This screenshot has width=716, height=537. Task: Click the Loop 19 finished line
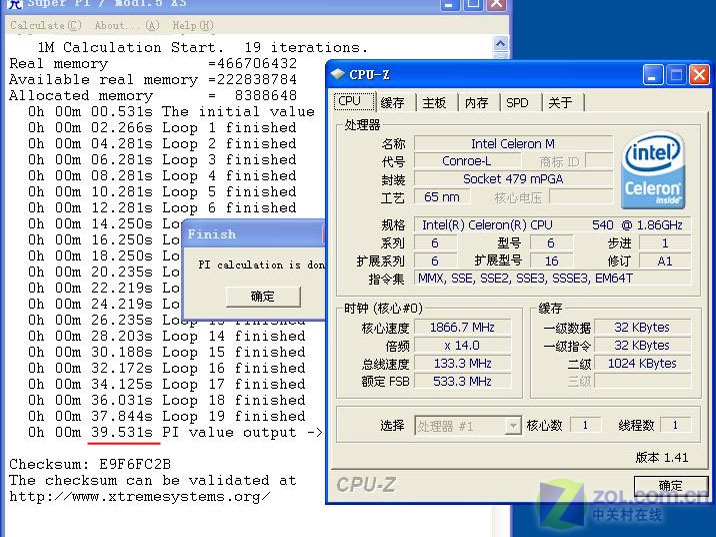click(167, 416)
